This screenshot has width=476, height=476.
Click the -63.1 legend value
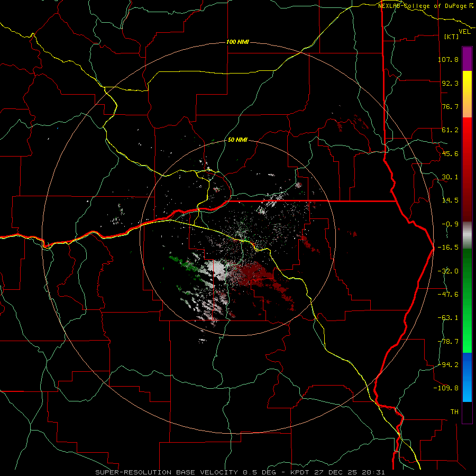pyautogui.click(x=448, y=318)
